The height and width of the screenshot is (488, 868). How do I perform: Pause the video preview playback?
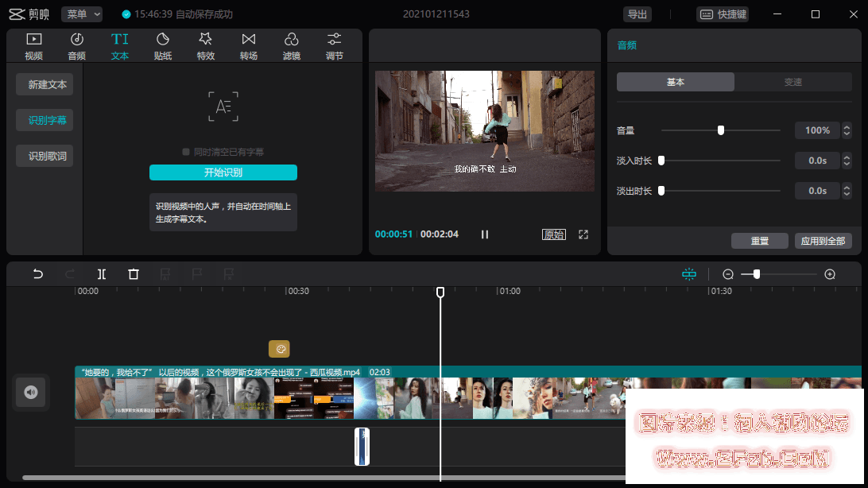pyautogui.click(x=485, y=234)
